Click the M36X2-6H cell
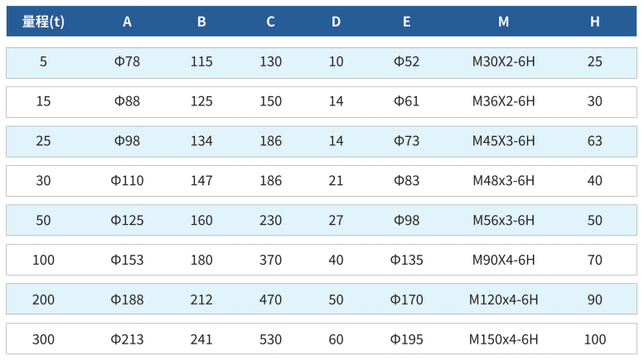The image size is (644, 361). (504, 101)
